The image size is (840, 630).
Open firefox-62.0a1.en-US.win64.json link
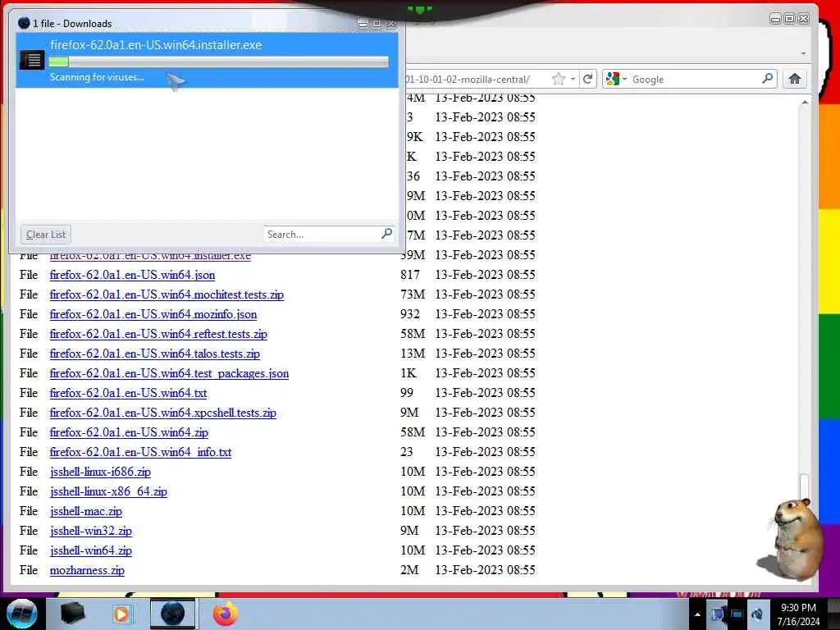coord(132,275)
